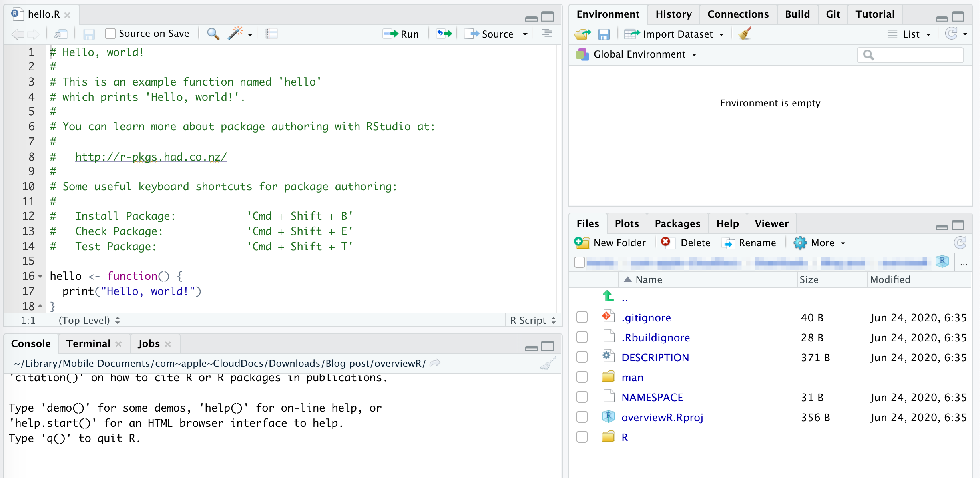
Task: Save workspace icon in Environment pane
Action: pos(604,34)
